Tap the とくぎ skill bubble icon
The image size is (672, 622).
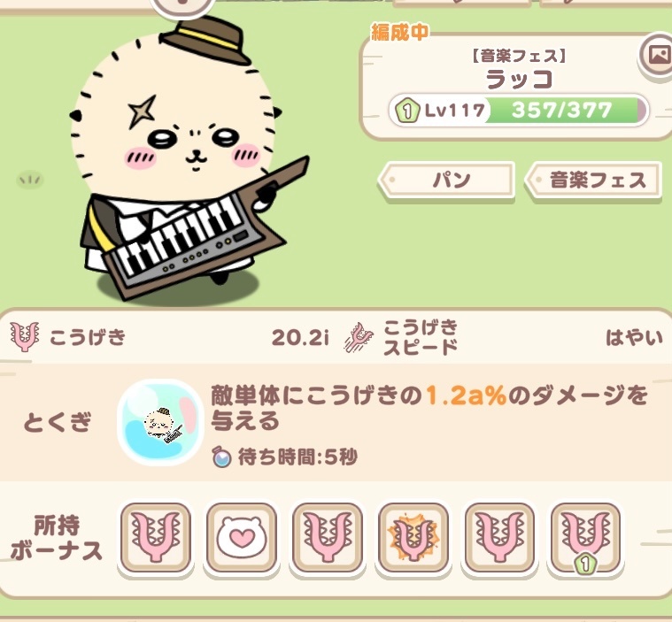[160, 422]
